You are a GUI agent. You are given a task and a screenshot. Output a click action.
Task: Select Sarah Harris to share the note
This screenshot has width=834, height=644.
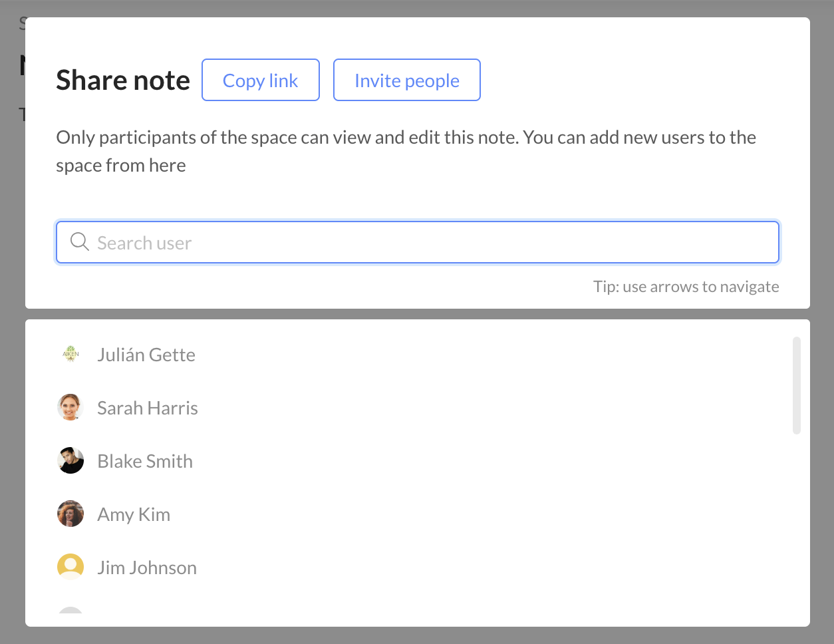[x=148, y=407]
